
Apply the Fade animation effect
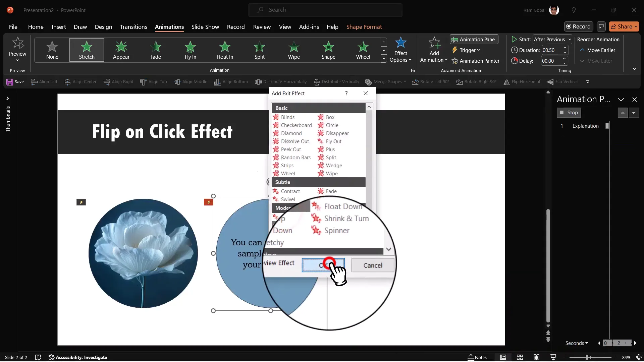[156, 50]
